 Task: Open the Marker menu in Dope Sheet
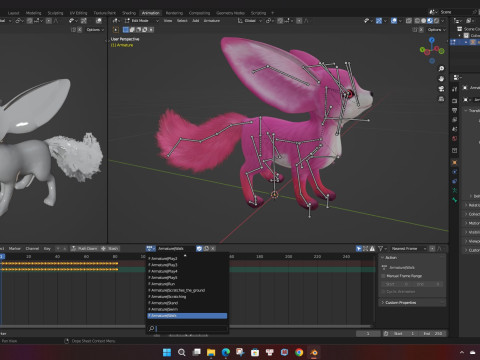[x=15, y=249]
